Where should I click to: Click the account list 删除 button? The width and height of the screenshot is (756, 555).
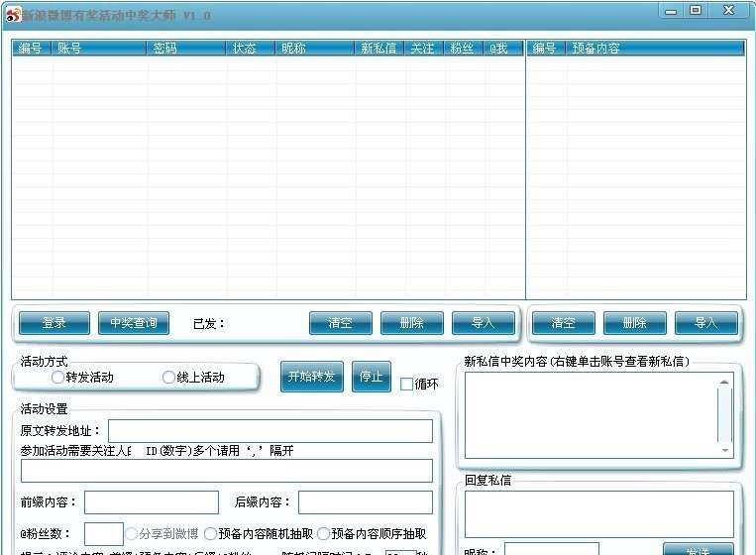412,322
